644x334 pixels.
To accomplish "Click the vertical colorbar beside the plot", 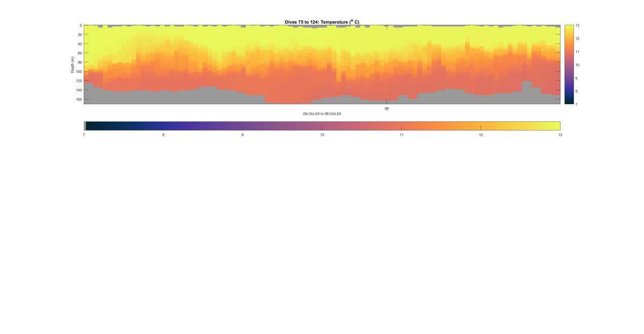I will pyautogui.click(x=568, y=64).
